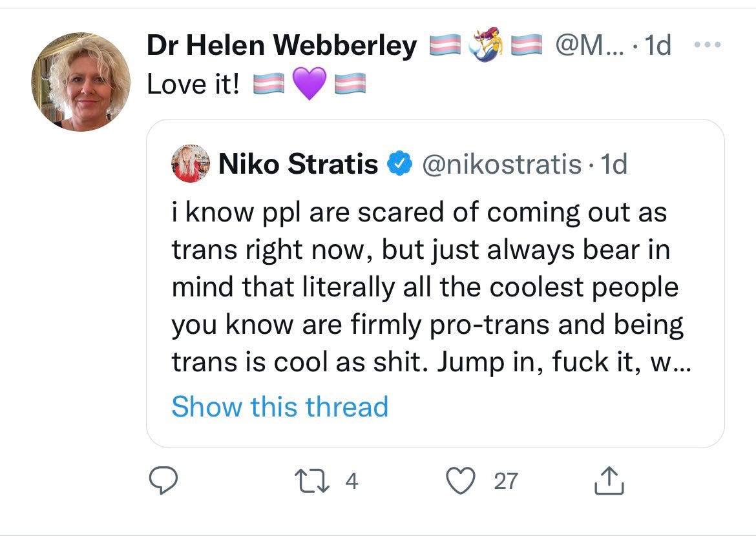View the retweet count of 4
This screenshot has width=756, height=536.
[x=352, y=481]
